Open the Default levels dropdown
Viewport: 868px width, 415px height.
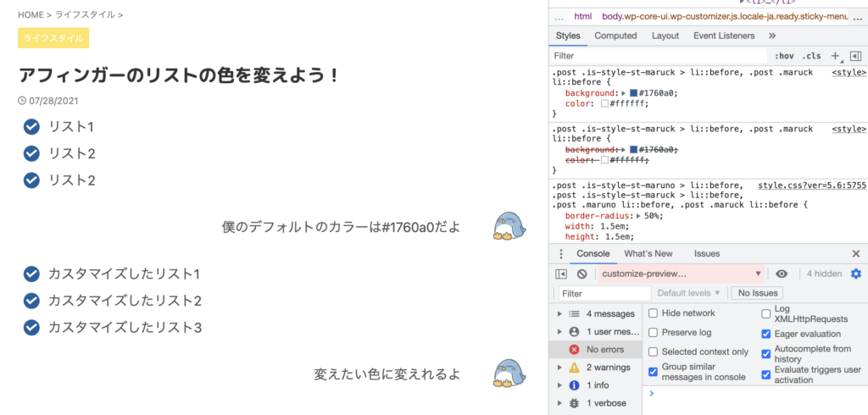click(x=689, y=293)
